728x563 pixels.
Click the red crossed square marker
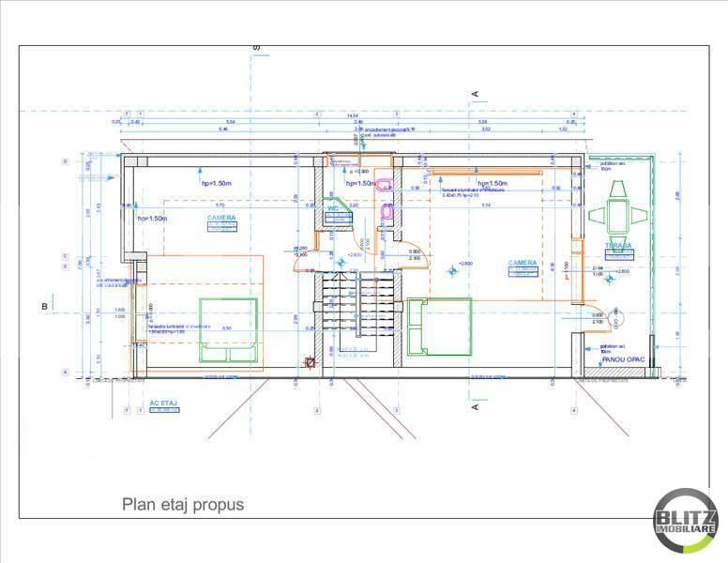310,361
